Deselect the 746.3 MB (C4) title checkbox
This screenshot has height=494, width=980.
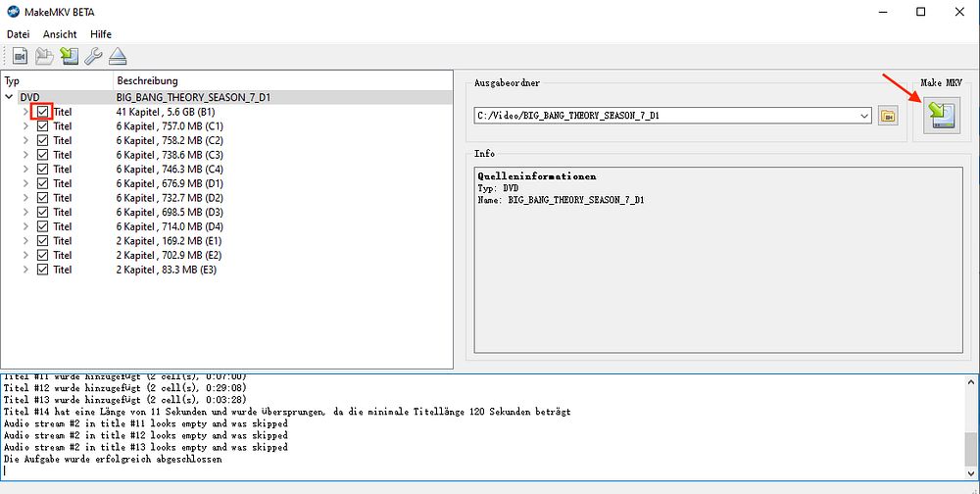point(42,170)
